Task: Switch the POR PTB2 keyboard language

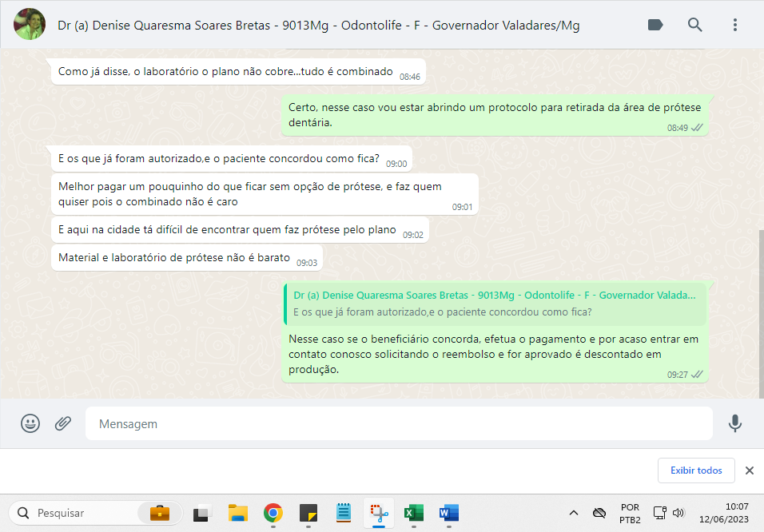Action: tap(630, 513)
